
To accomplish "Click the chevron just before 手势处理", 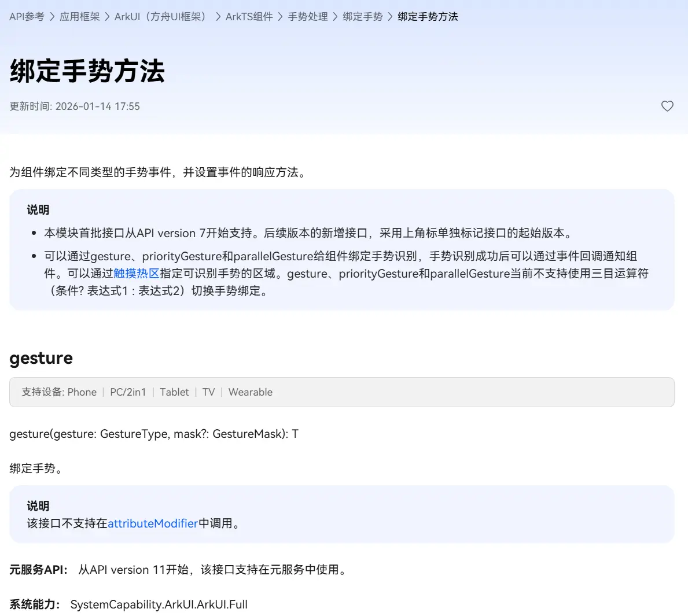I will tap(281, 17).
